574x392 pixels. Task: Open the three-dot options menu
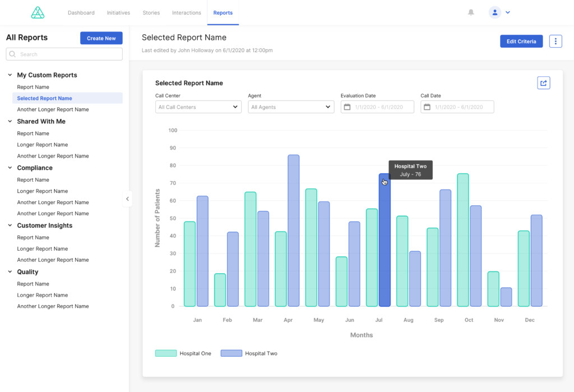[555, 41]
